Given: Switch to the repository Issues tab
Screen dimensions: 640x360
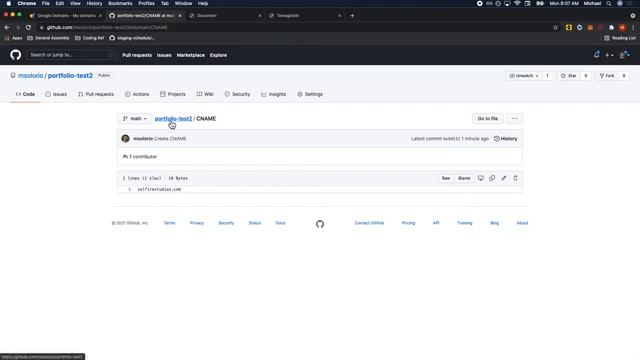Looking at the screenshot, I should tap(56, 94).
